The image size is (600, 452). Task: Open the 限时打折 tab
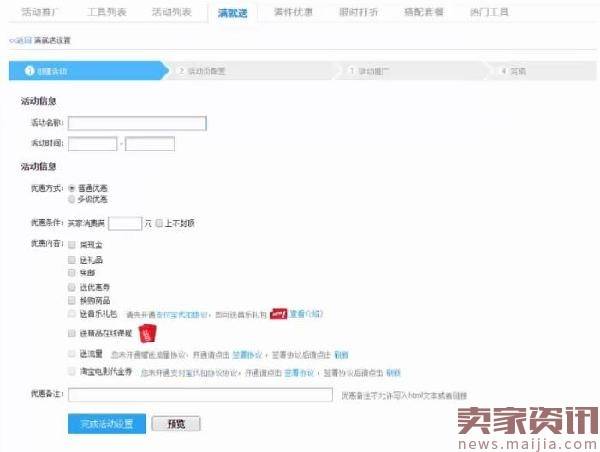point(359,12)
